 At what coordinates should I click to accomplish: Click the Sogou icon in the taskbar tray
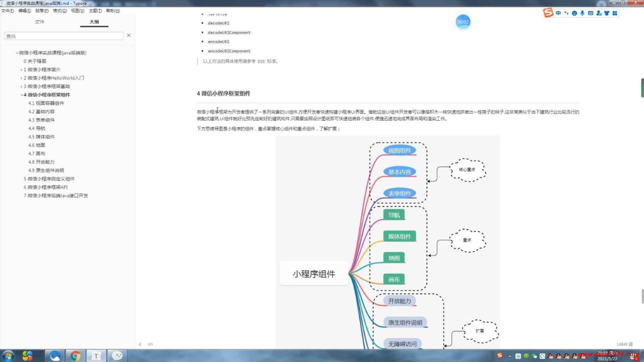(x=500, y=355)
